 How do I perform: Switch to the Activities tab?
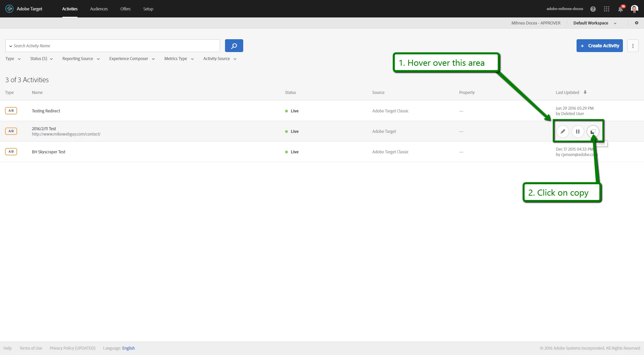(70, 9)
